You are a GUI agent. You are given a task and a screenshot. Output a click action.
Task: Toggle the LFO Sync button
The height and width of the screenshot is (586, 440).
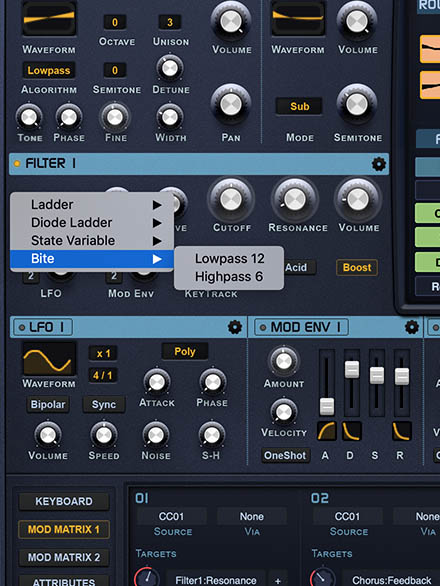[104, 404]
